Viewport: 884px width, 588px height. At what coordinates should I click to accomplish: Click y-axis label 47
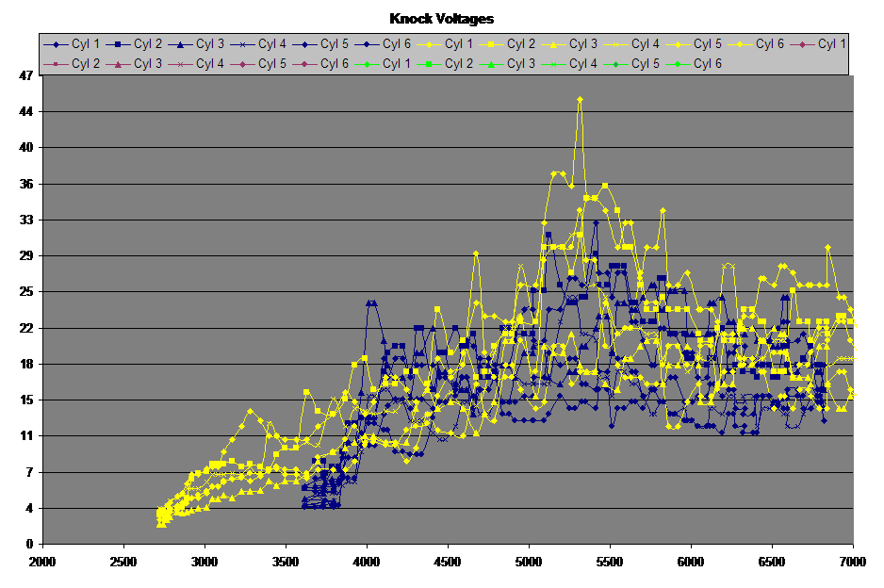pos(26,75)
